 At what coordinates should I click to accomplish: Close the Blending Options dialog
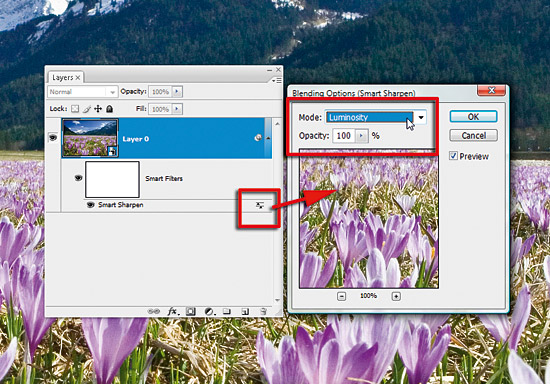(x=491, y=90)
